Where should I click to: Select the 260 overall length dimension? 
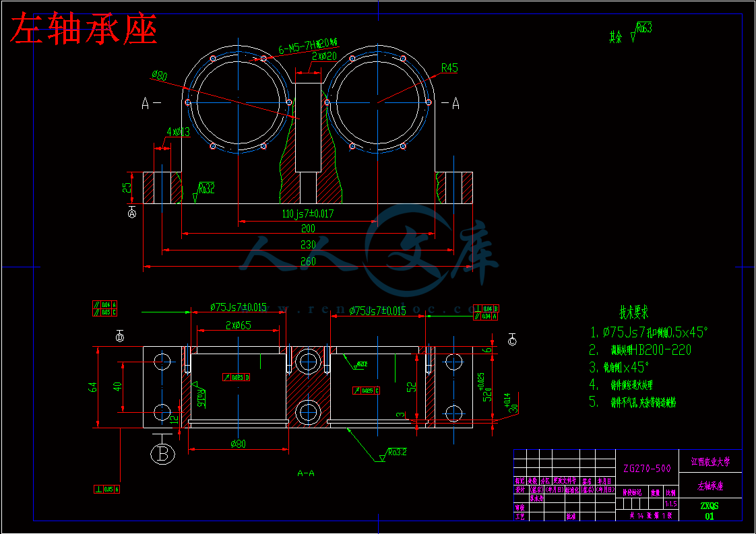(x=308, y=261)
